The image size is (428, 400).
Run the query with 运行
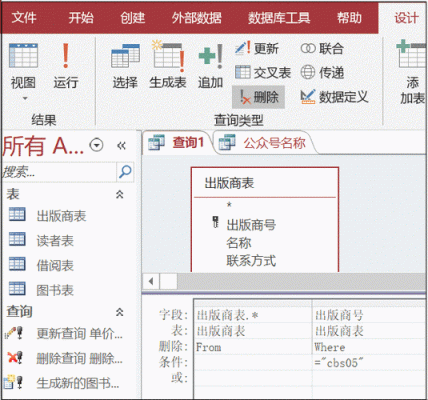[x=66, y=67]
